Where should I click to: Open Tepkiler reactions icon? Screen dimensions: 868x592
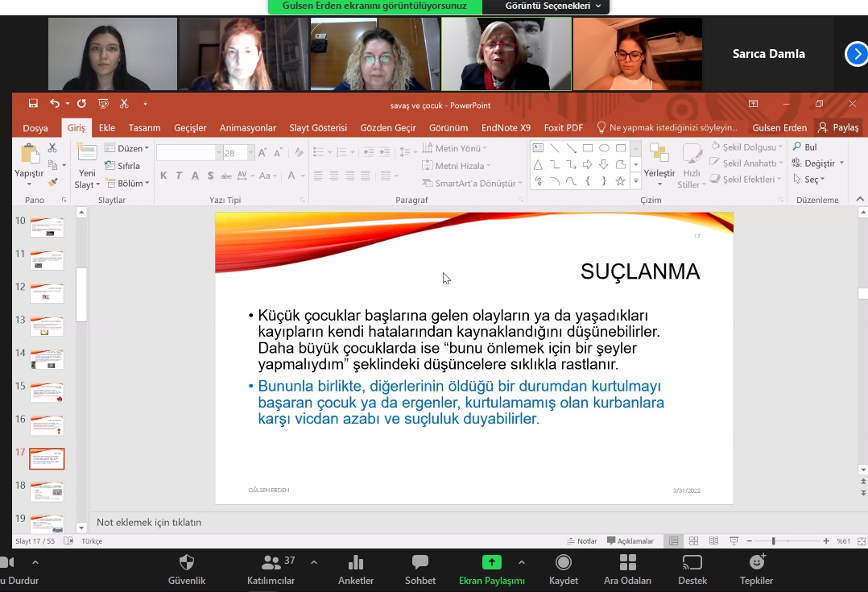tap(756, 562)
